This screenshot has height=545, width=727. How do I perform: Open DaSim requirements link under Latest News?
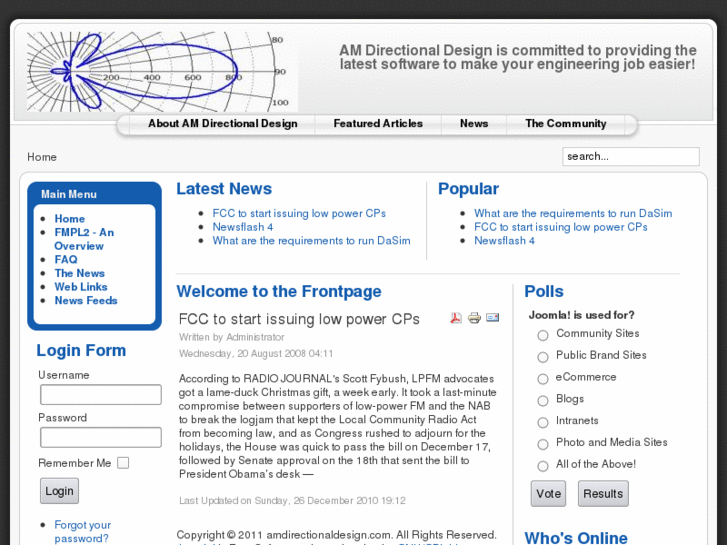point(311,241)
